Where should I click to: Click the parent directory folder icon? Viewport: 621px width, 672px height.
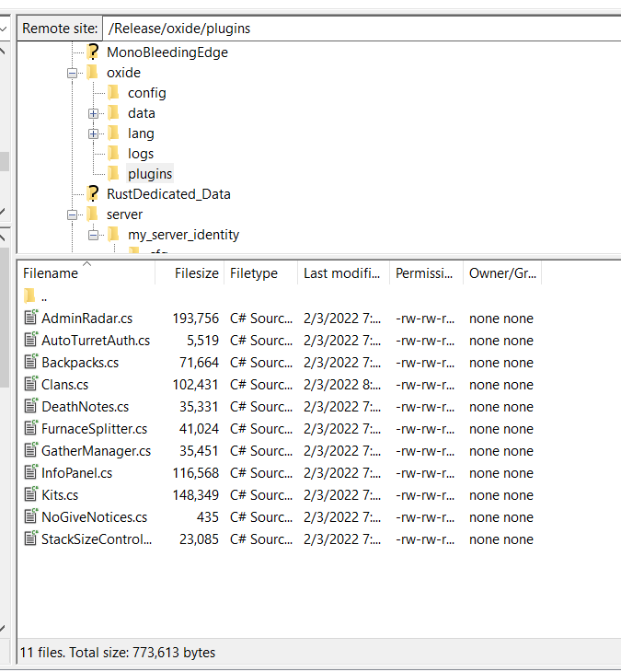[x=29, y=295]
